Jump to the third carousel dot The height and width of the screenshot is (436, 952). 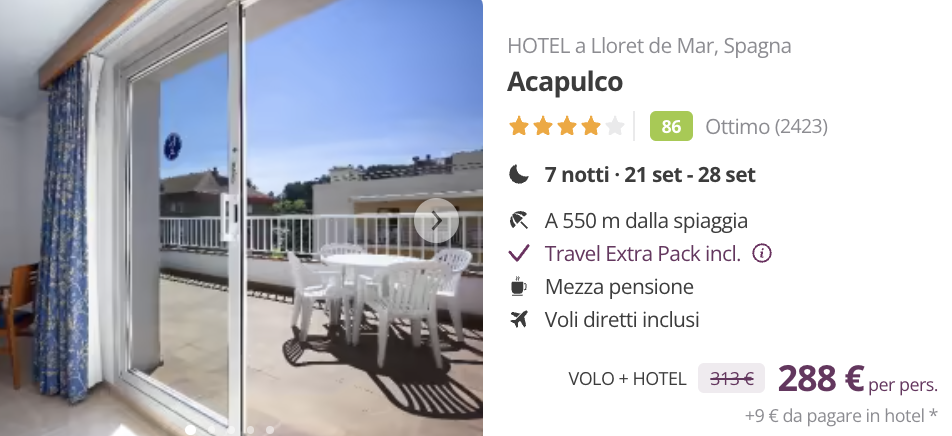(231, 430)
